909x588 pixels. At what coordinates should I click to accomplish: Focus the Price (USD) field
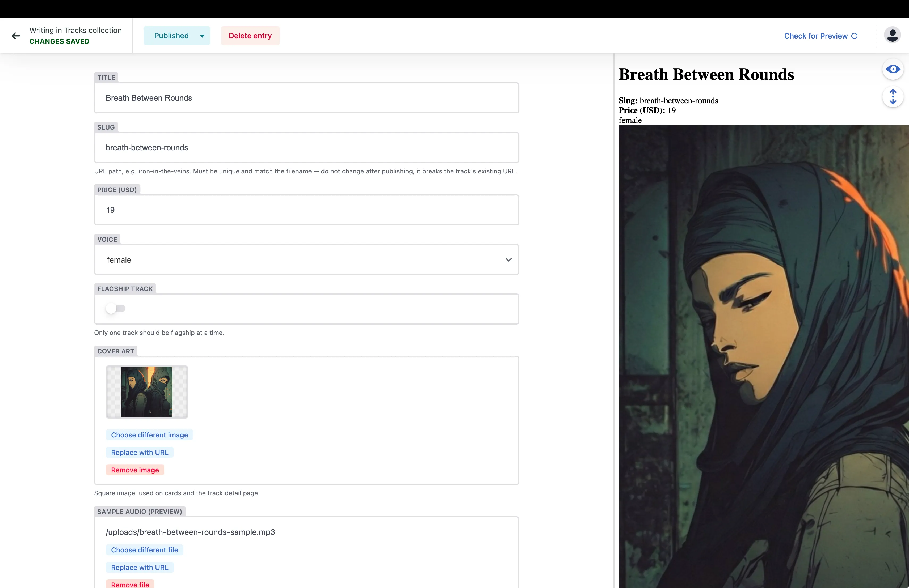(x=306, y=210)
